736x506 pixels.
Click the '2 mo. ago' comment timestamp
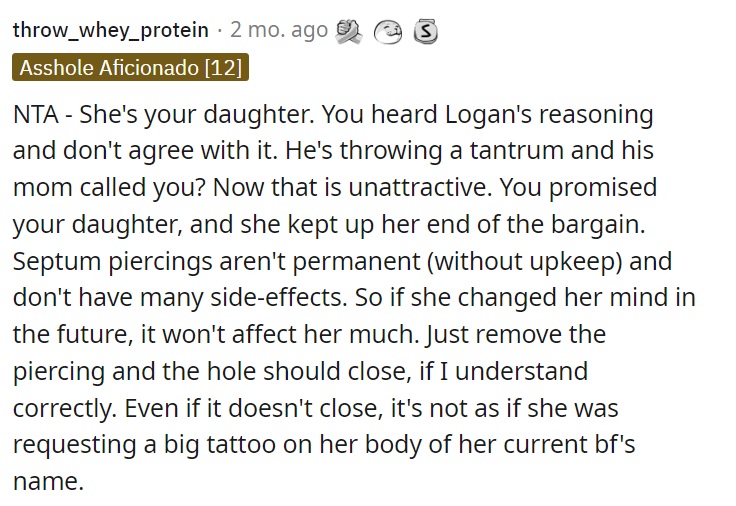[x=279, y=30]
